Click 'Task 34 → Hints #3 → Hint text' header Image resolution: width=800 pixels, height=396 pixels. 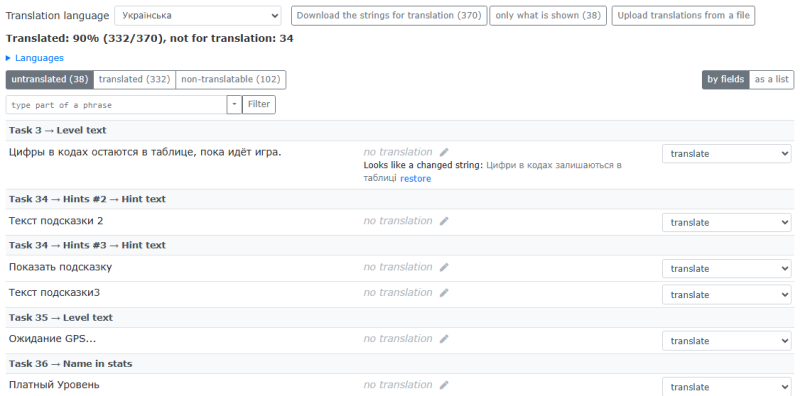(x=87, y=245)
